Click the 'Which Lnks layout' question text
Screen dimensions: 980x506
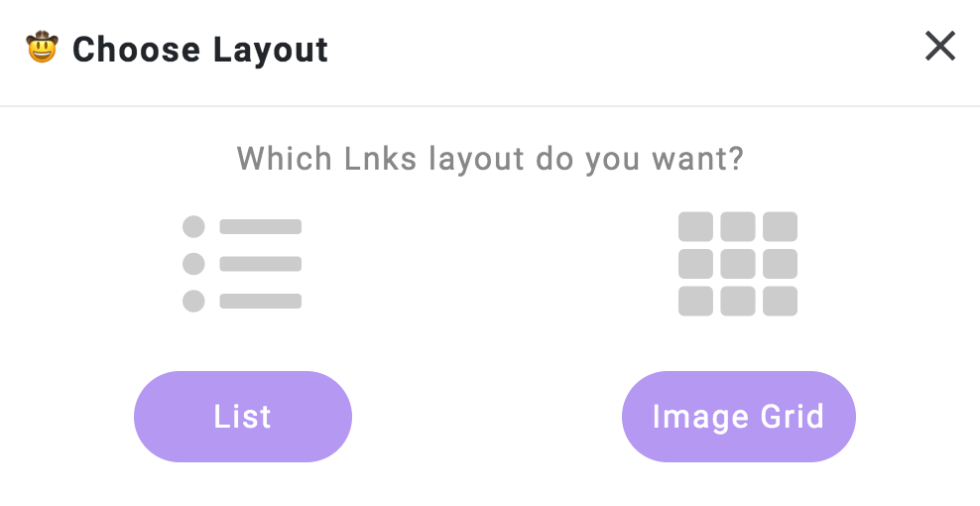pyautogui.click(x=490, y=159)
